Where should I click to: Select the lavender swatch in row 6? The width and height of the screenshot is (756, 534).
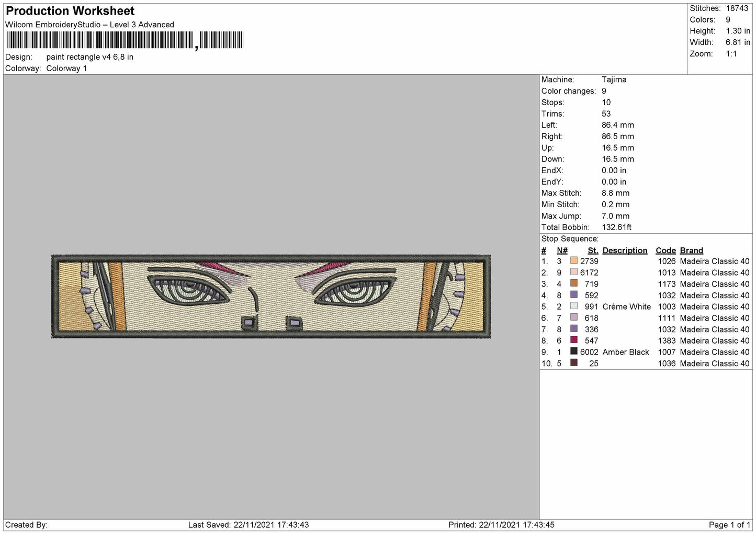click(574, 318)
